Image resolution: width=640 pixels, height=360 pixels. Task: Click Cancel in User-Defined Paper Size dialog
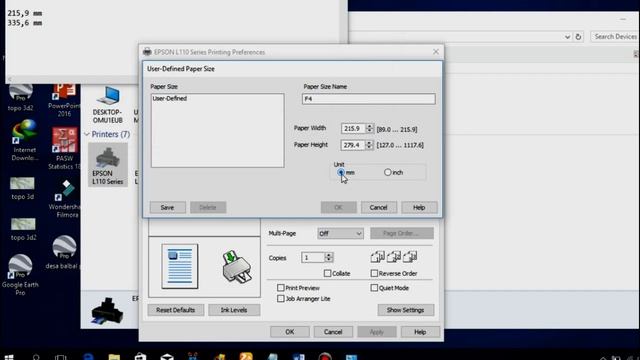click(x=378, y=207)
